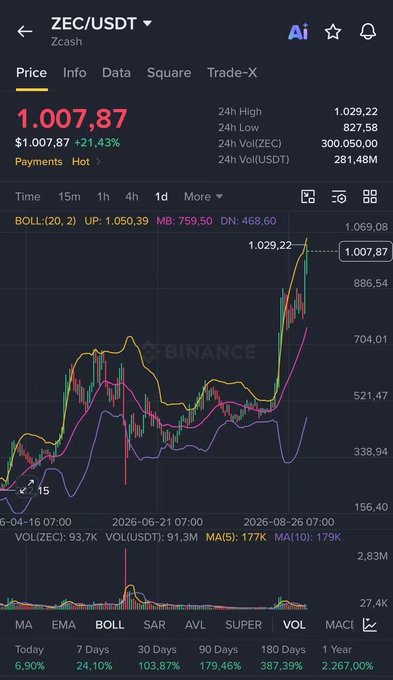
Task: Open the Trade-X tab
Action: (x=232, y=72)
